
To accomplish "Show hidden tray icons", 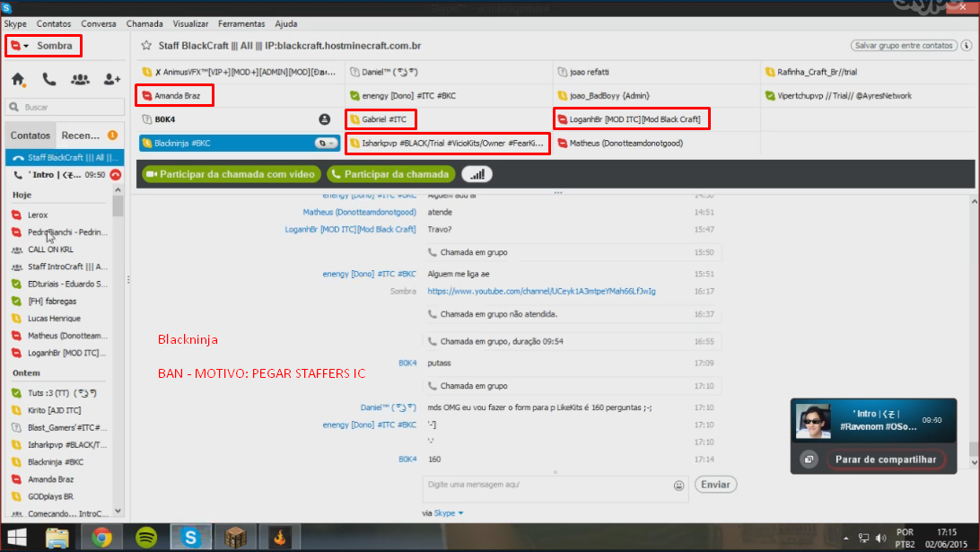I will click(846, 539).
